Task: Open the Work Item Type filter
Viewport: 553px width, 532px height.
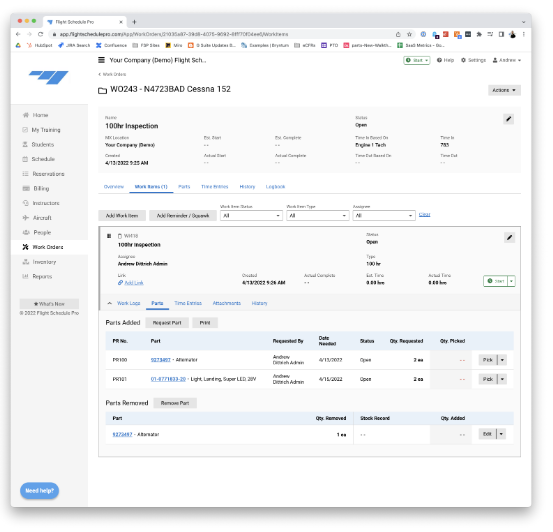Action: tap(317, 216)
